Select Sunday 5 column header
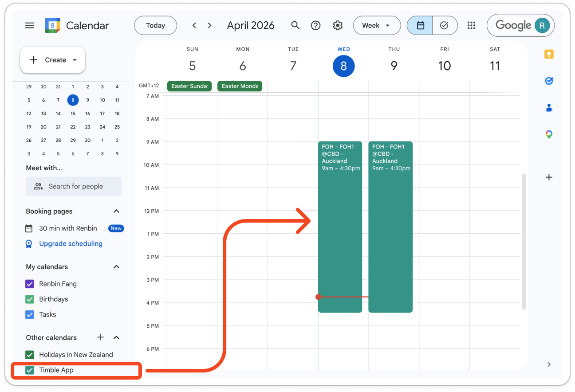Screen dimensions: 575x392 [192, 66]
